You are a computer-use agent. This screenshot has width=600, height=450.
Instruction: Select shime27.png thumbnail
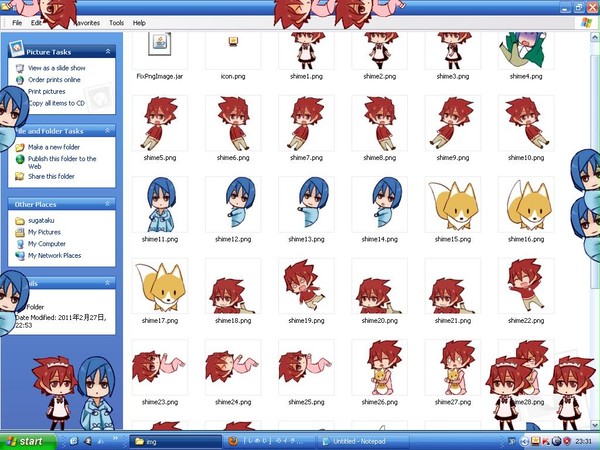pyautogui.click(x=453, y=367)
